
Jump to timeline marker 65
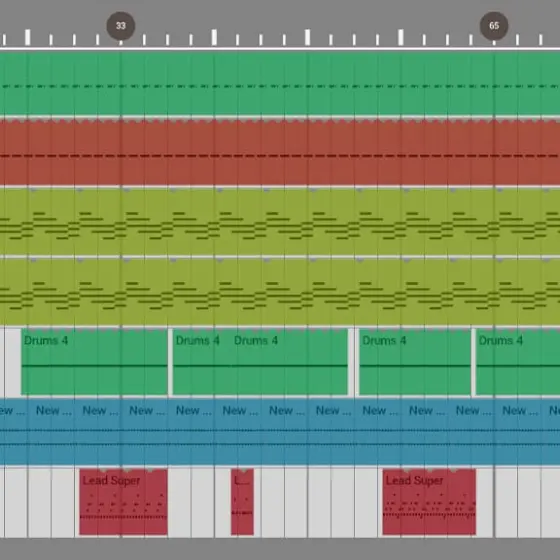[x=494, y=26]
